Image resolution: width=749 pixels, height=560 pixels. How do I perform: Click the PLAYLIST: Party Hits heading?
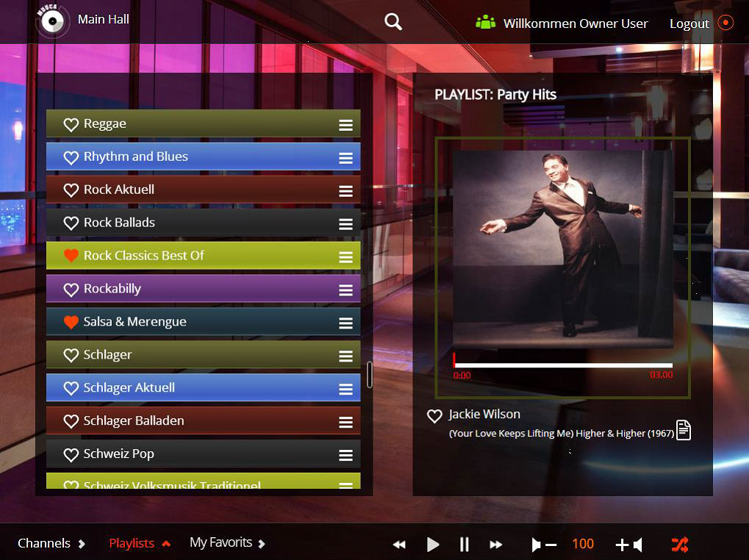495,95
